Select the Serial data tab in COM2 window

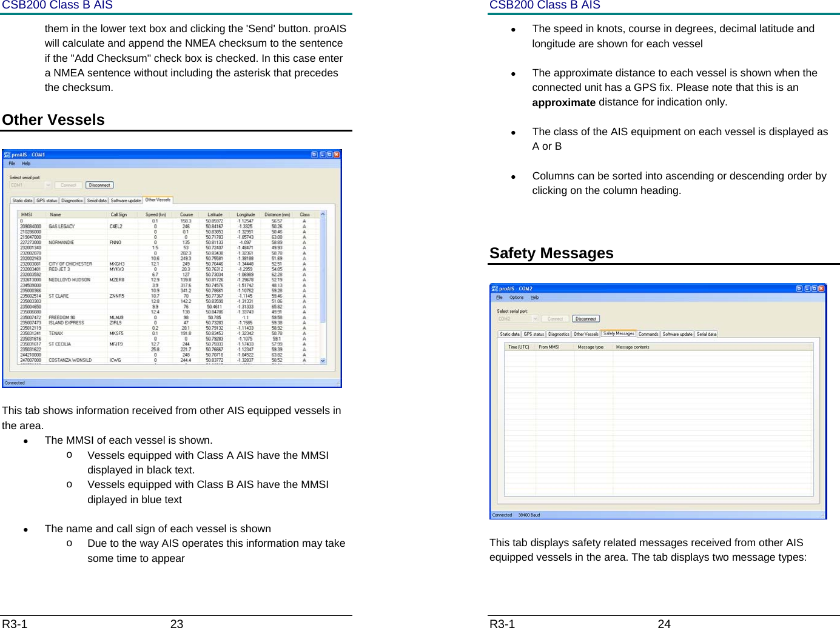pyautogui.click(x=706, y=334)
